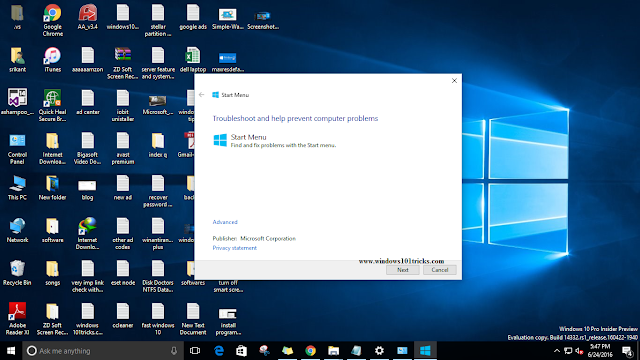Select the google ads file icon
The height and width of the screenshot is (360, 640).
(x=193, y=17)
